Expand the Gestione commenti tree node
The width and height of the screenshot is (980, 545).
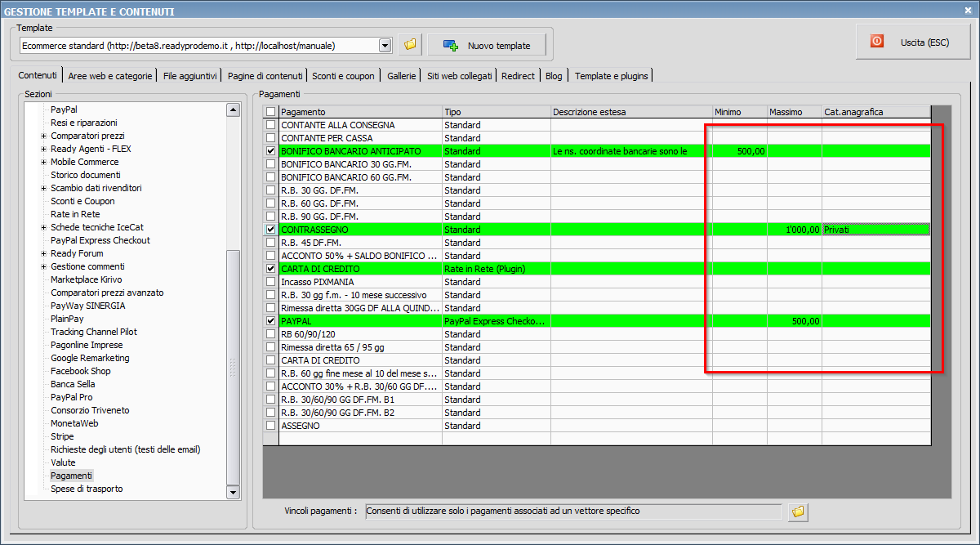(x=43, y=266)
